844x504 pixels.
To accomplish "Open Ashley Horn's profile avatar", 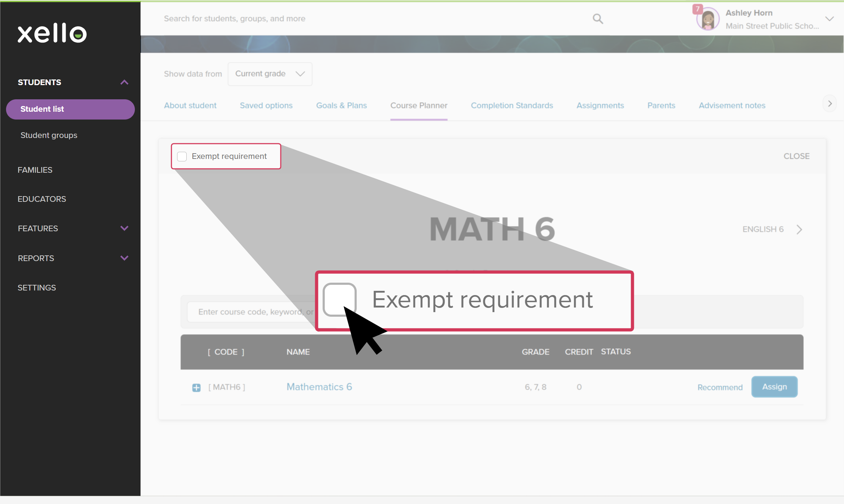I will coord(708,20).
